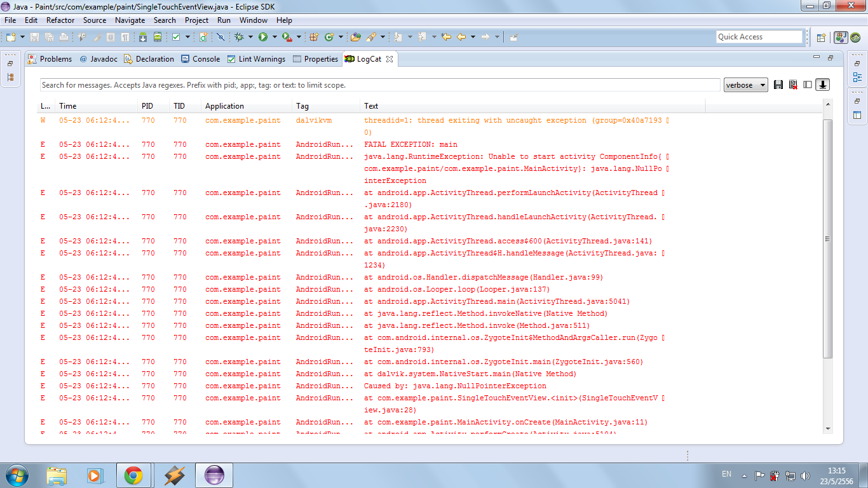Click the Save All toolbar icon

(x=49, y=37)
